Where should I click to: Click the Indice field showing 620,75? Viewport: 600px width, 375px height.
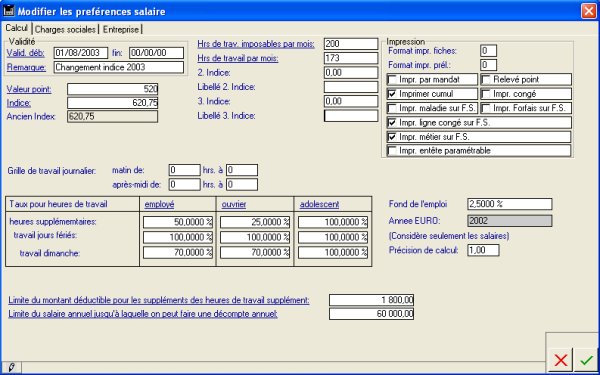(112, 103)
